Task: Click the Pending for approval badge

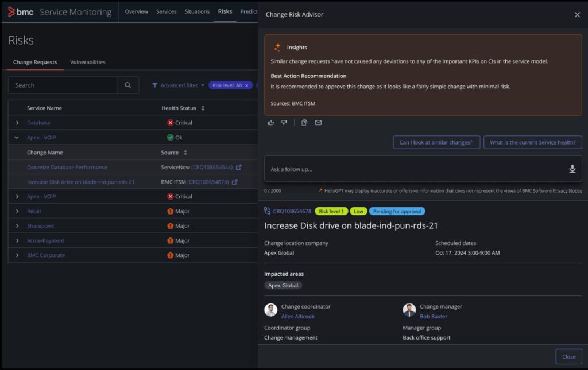Action: point(397,211)
